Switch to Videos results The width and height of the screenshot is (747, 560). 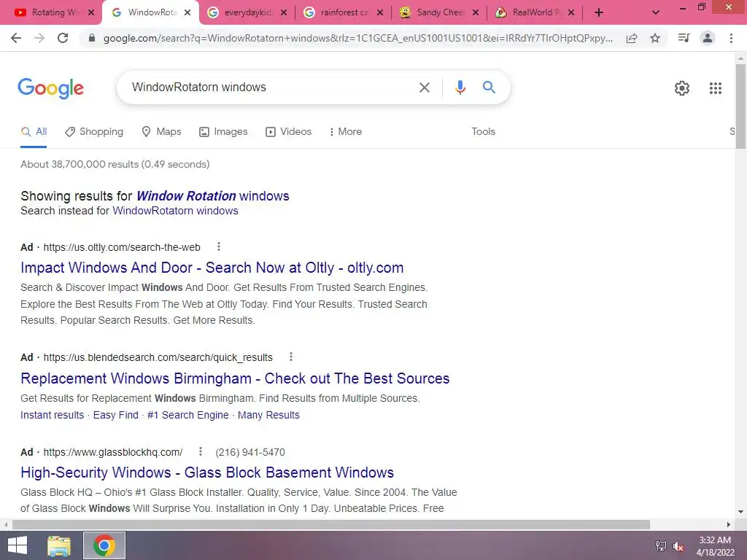click(289, 132)
